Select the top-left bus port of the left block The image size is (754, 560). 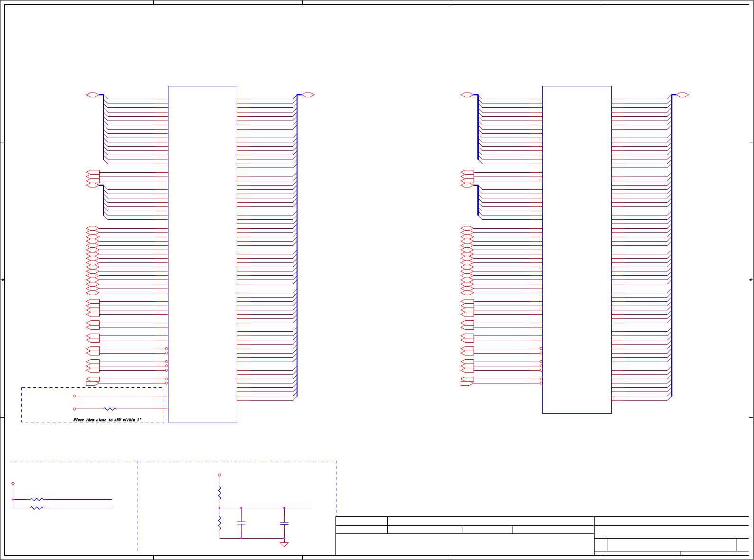pos(93,95)
